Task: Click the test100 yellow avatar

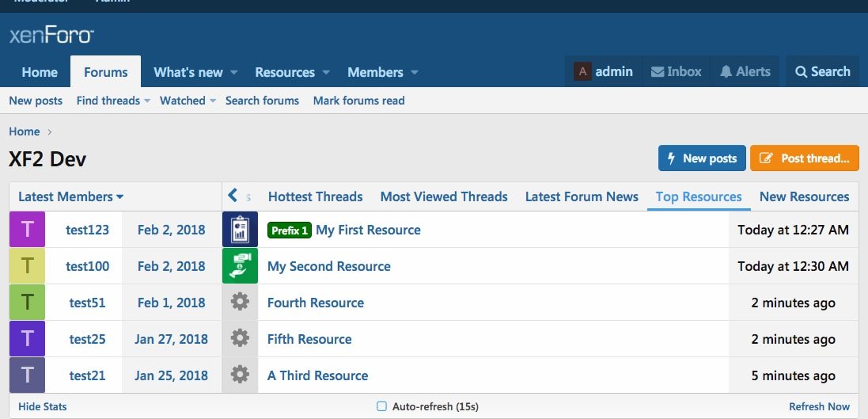Action: click(x=28, y=266)
